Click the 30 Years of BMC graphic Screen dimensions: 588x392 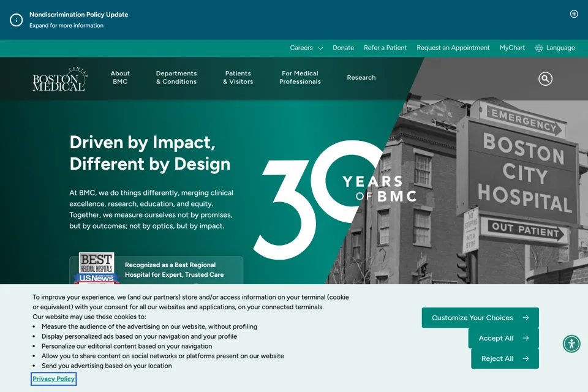tap(334, 199)
